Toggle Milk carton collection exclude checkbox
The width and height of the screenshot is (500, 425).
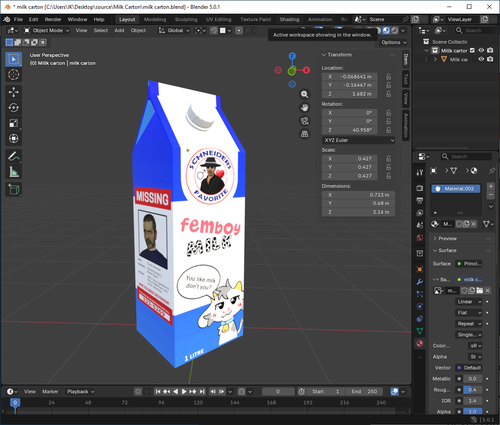click(x=472, y=50)
